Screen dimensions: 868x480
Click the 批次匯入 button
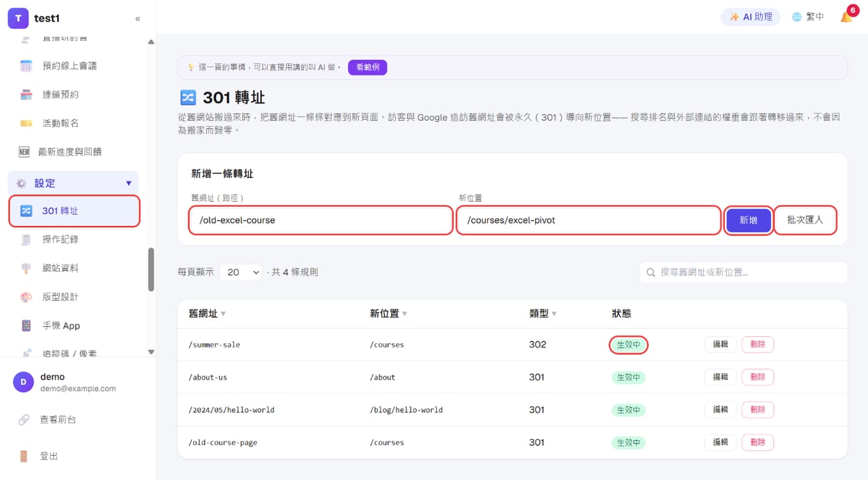[x=805, y=220]
